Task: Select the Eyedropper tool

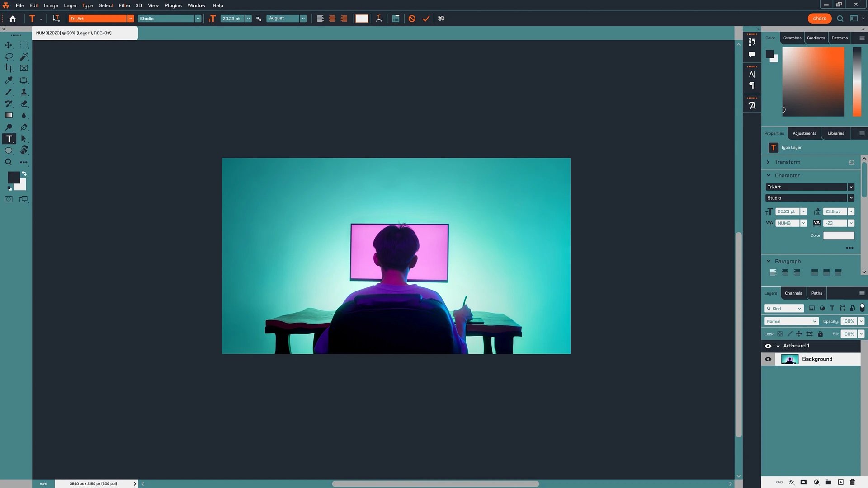Action: coord(9,80)
